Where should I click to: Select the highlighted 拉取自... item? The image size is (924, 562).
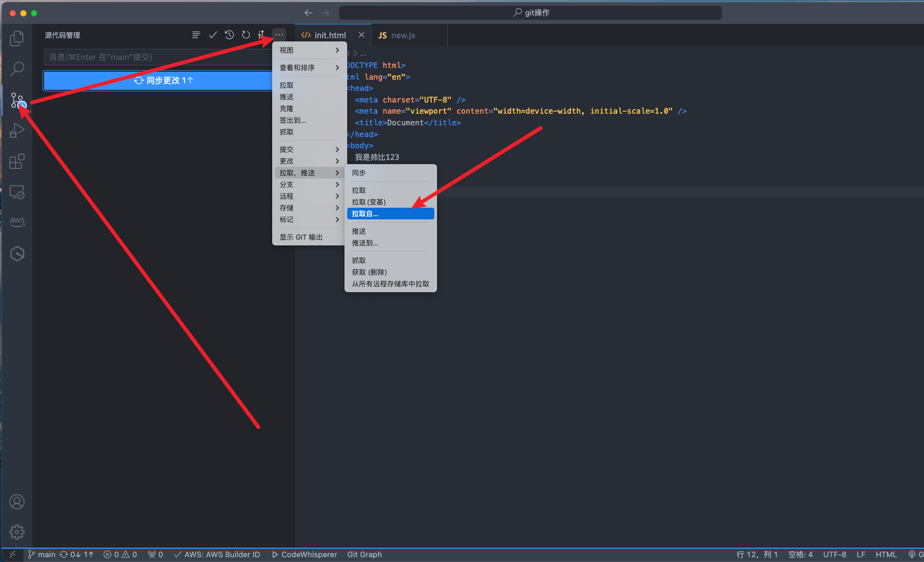(x=391, y=214)
